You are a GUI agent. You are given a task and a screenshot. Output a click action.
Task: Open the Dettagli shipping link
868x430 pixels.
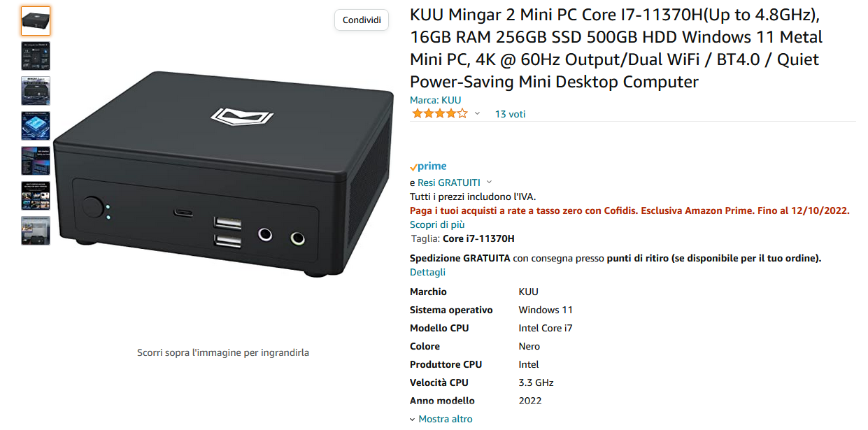tap(427, 272)
